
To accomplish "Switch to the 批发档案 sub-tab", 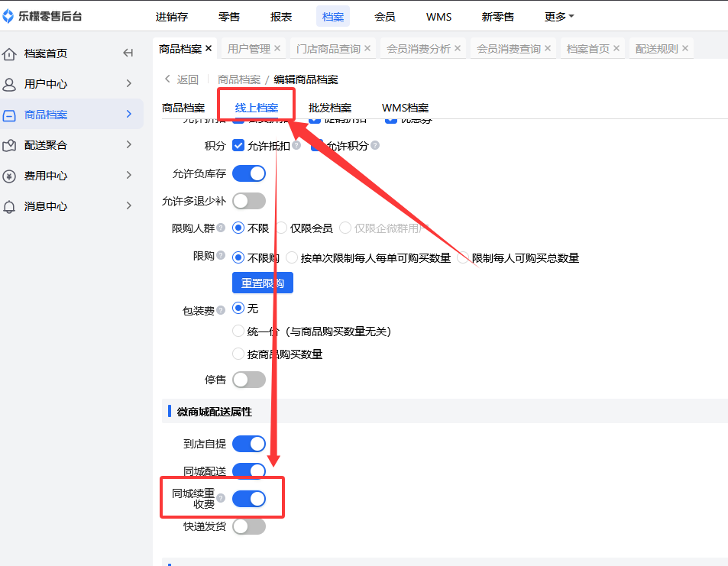I will [330, 108].
